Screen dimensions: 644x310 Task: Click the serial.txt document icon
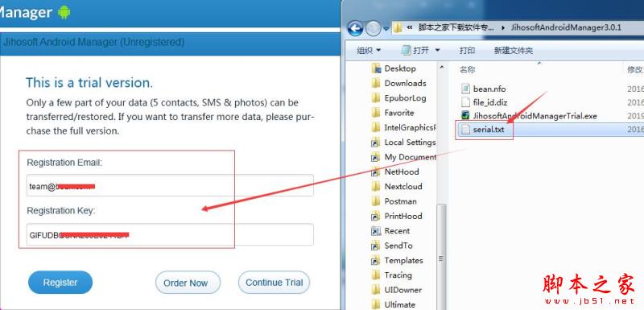[465, 130]
